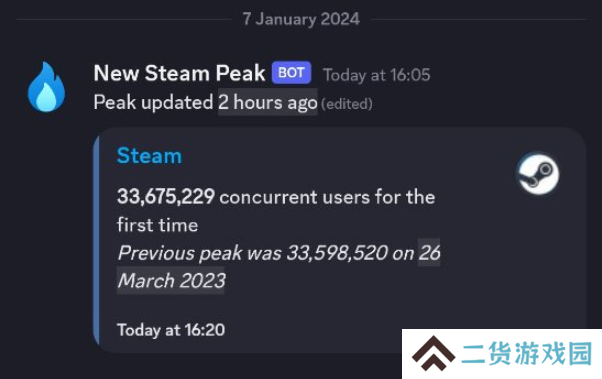This screenshot has width=602, height=379.
Task: Click the Previous peak was 33,598,520 text
Action: [x=253, y=253]
